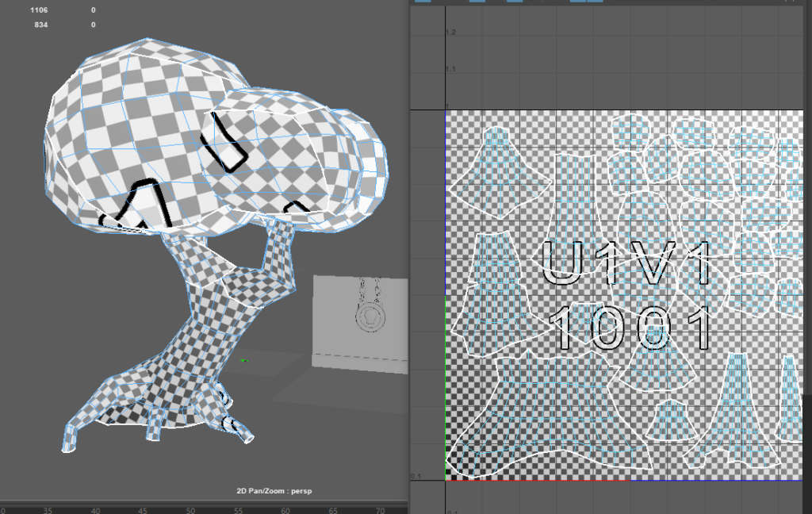The width and height of the screenshot is (812, 514).
Task: Click the U1V1 tile label in UV editor
Action: pyautogui.click(x=626, y=263)
